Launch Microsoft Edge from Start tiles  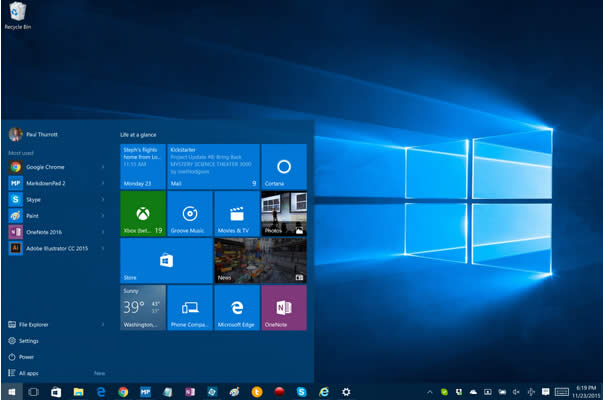click(x=236, y=308)
